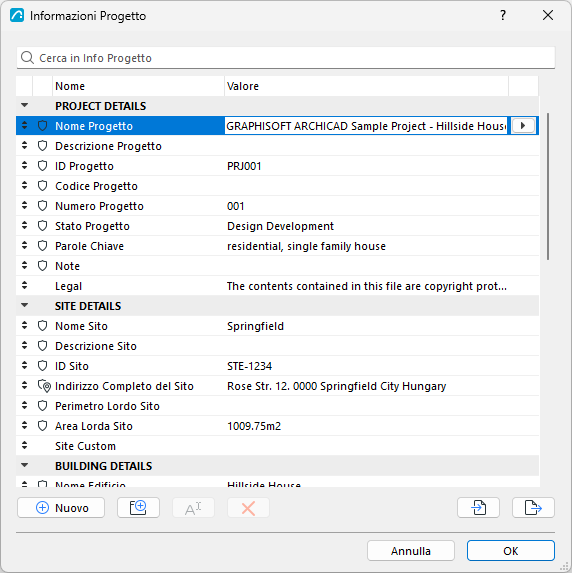Click the import project info icon button
Image resolution: width=572 pixels, height=573 pixels.
[x=478, y=507]
